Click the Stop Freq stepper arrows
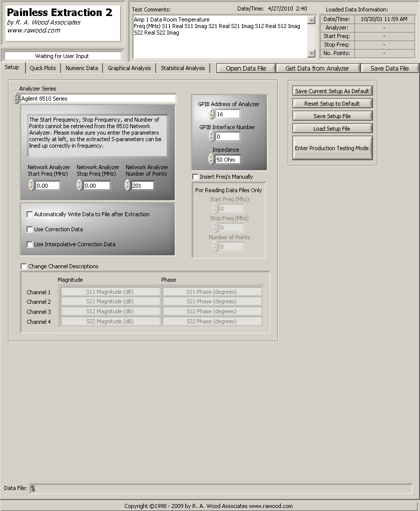420x511 pixels. [x=80, y=186]
